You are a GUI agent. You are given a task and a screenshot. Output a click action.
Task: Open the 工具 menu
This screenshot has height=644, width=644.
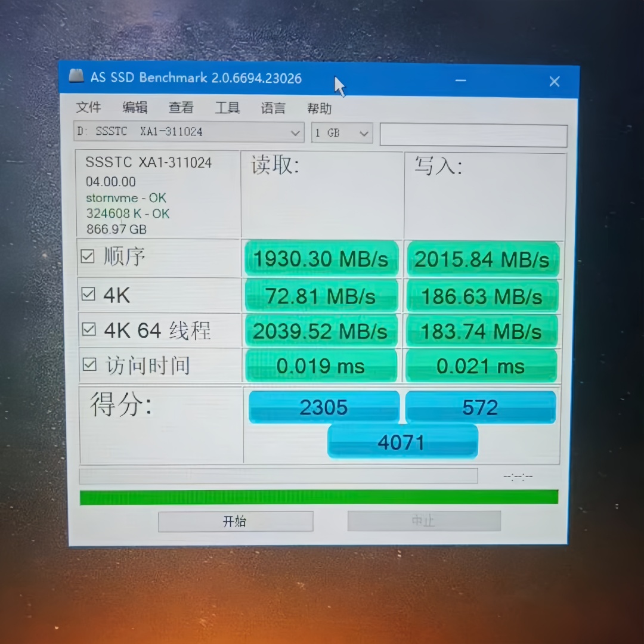227,108
